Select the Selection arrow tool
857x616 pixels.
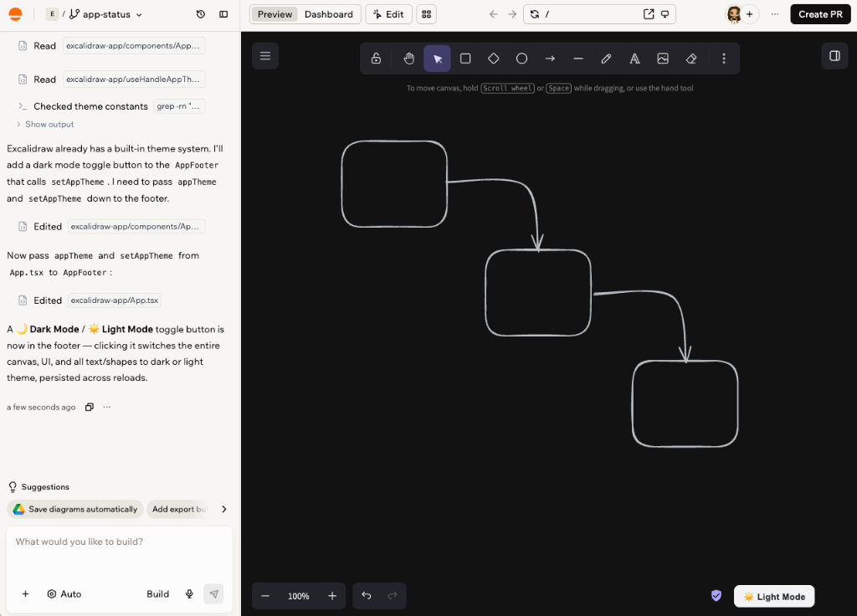(x=437, y=59)
